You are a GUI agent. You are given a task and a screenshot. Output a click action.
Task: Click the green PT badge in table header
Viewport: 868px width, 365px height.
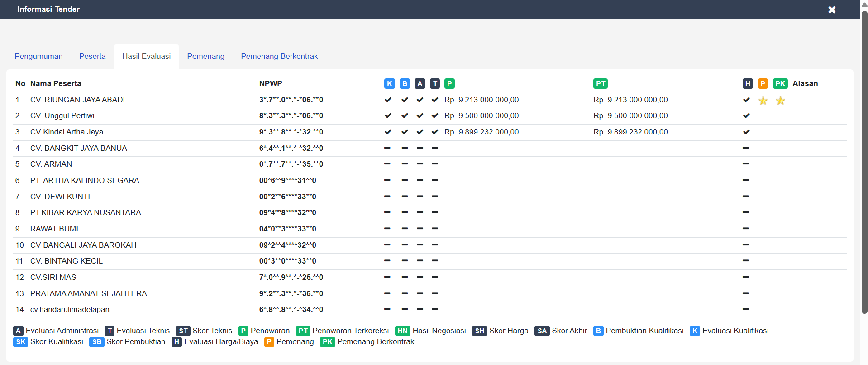(600, 83)
